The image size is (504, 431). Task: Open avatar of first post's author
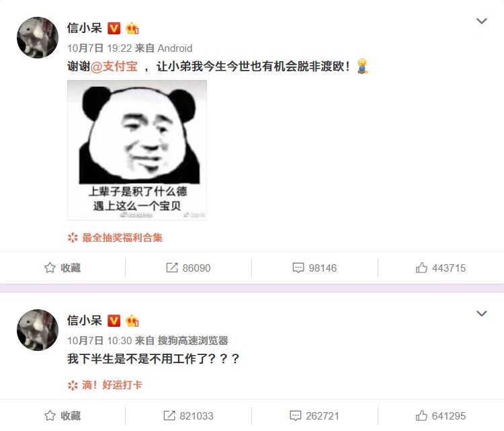click(x=38, y=38)
